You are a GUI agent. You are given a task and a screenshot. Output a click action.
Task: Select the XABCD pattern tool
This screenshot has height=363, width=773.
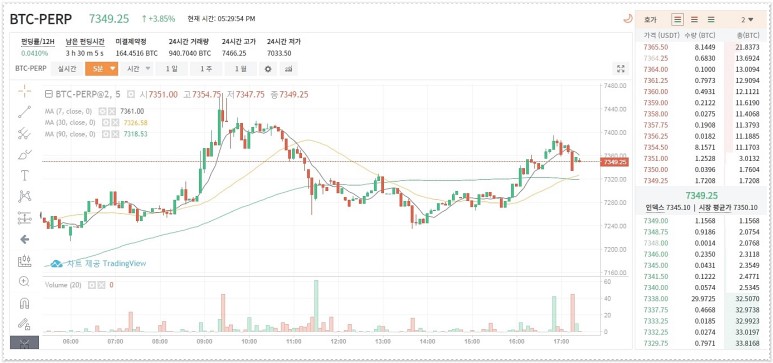coord(24,196)
